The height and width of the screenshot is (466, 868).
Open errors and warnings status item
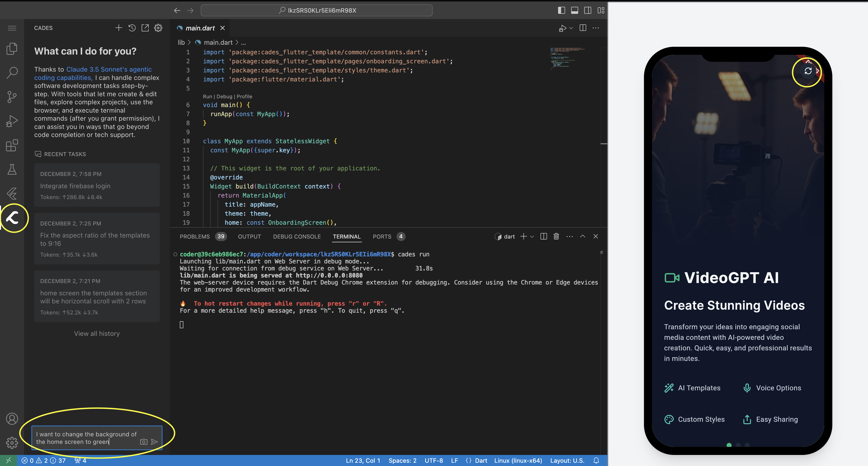tap(43, 460)
